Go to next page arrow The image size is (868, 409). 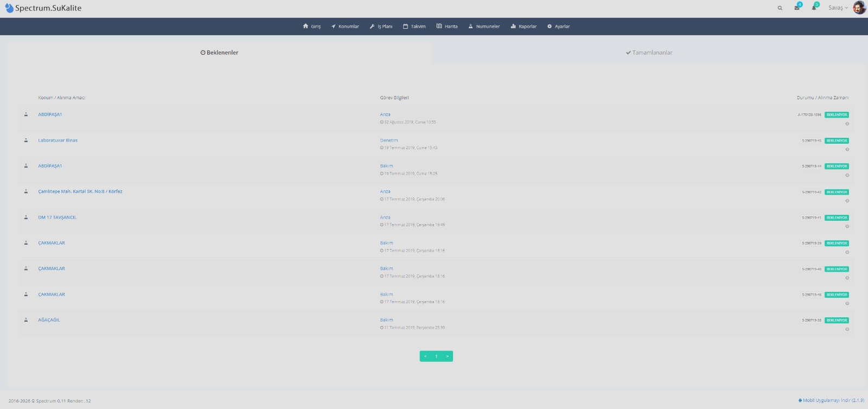[447, 356]
